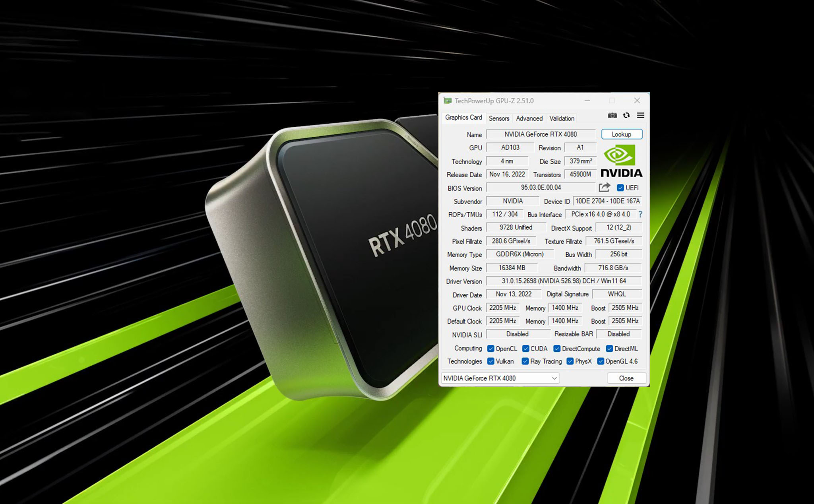This screenshot has width=814, height=504.
Task: Take a screenshot using the camera icon
Action: click(612, 115)
